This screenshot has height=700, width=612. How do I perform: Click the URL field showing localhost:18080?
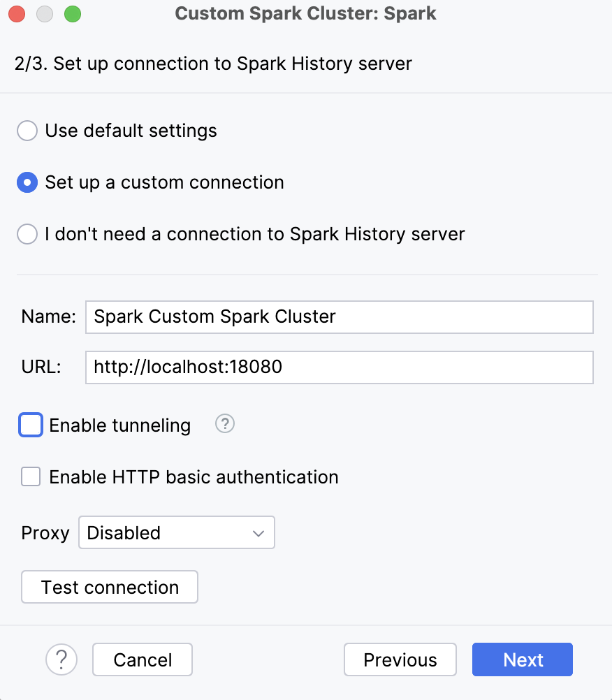click(x=339, y=367)
